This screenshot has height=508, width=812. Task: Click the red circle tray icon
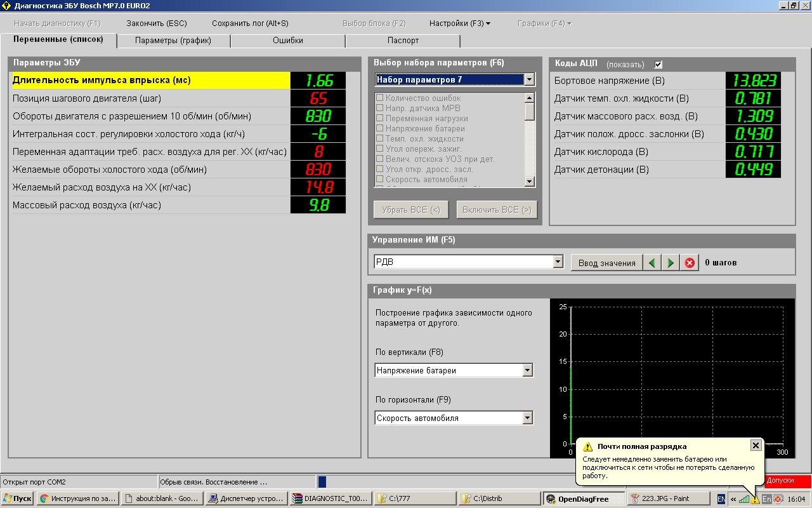(x=778, y=499)
